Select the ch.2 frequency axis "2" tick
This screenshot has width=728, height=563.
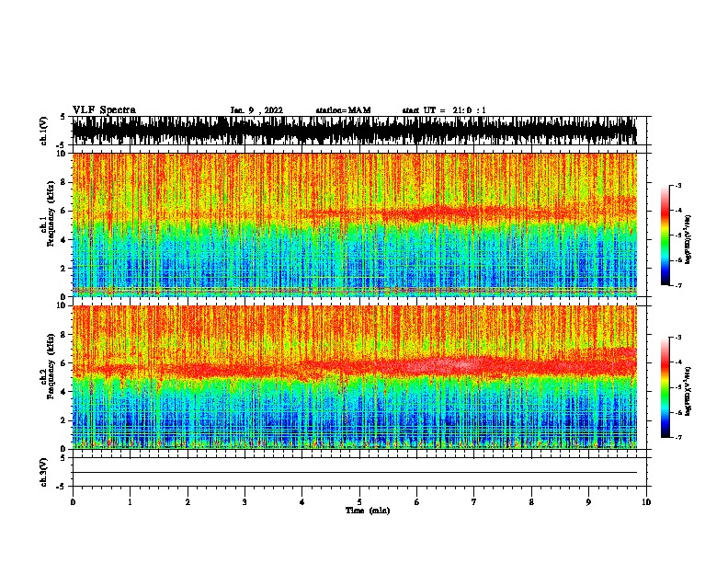tap(63, 420)
